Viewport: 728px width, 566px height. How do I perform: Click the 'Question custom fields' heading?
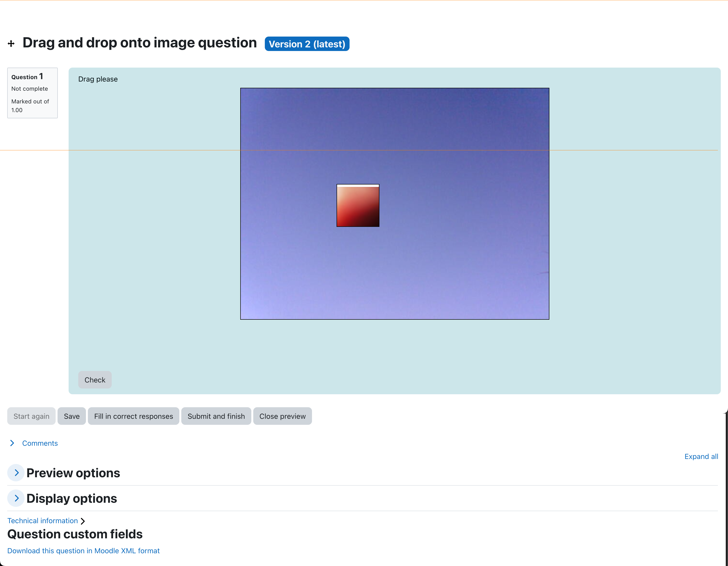pyautogui.click(x=75, y=534)
